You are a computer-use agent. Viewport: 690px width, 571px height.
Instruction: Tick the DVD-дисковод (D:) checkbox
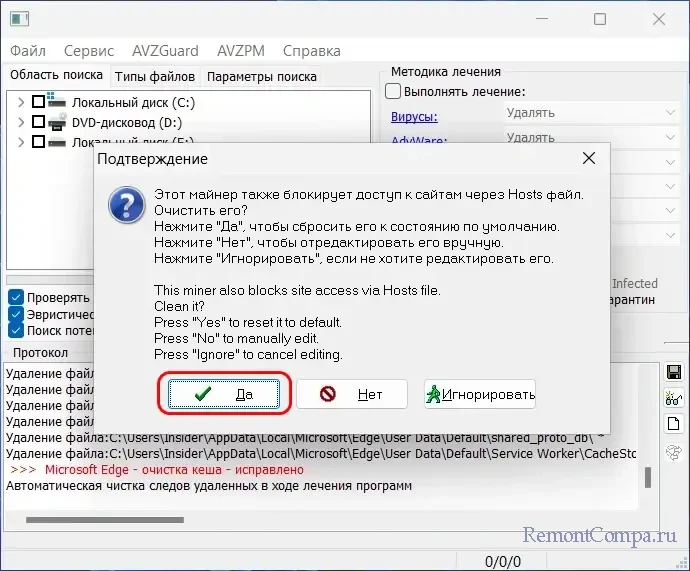tap(39, 122)
